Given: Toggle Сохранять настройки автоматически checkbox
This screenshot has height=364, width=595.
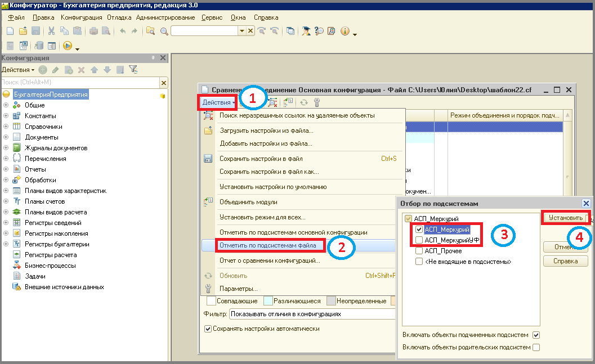Looking at the screenshot, I should point(208,329).
